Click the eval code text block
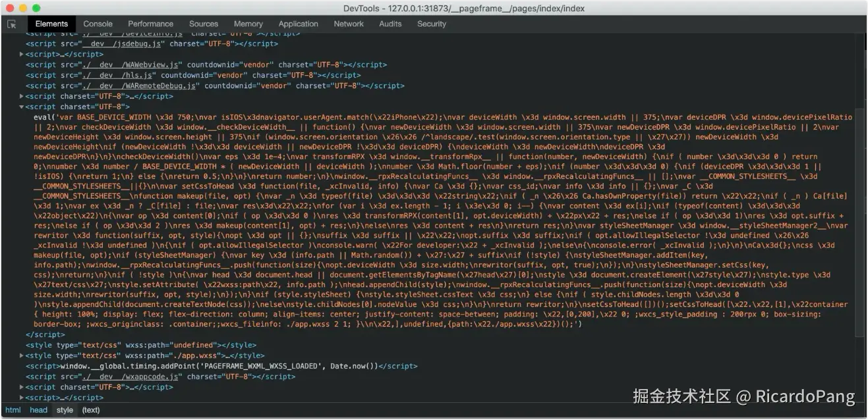This screenshot has height=420, width=868. pyautogui.click(x=442, y=221)
